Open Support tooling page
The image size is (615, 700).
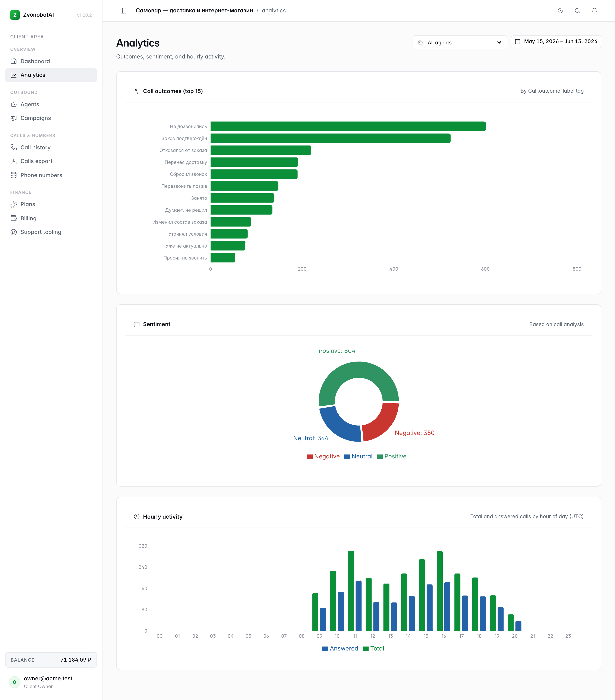click(51, 232)
